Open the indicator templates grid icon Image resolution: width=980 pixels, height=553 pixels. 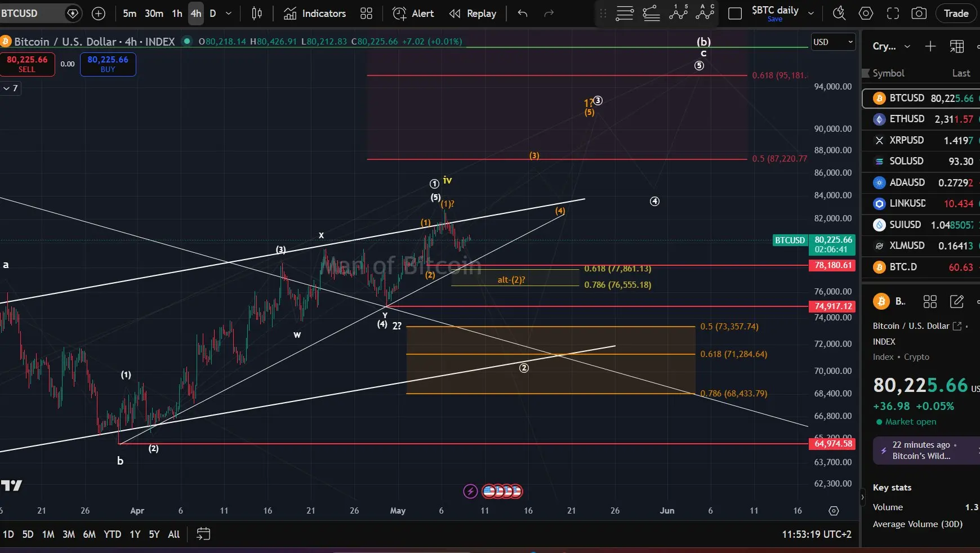point(367,14)
